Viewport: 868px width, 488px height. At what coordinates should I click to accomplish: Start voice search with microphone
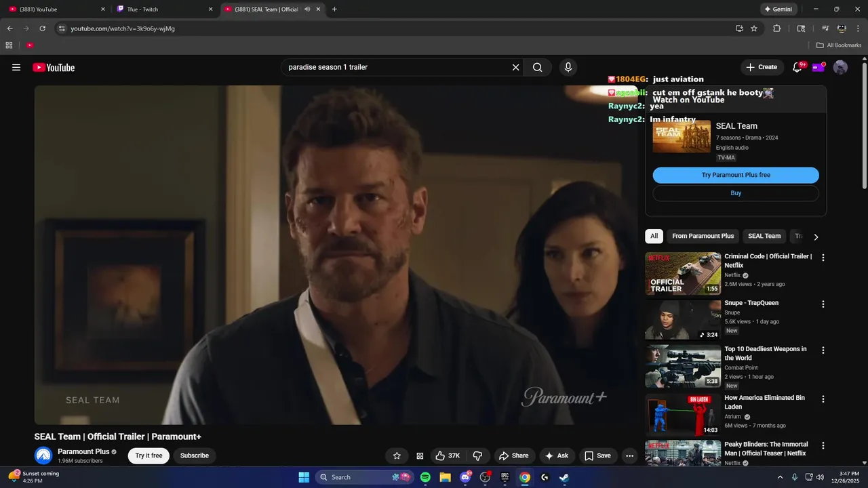(568, 67)
